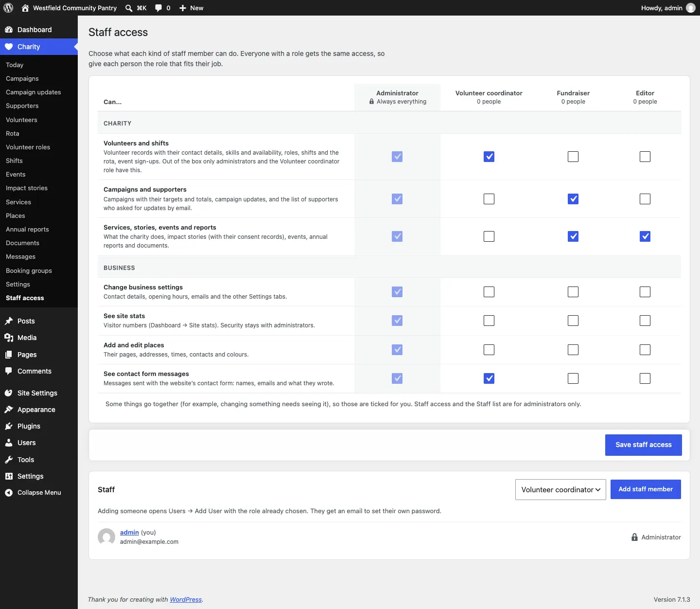The image size is (700, 609).
Task: Click the WordPress logo icon
Action: click(8, 8)
